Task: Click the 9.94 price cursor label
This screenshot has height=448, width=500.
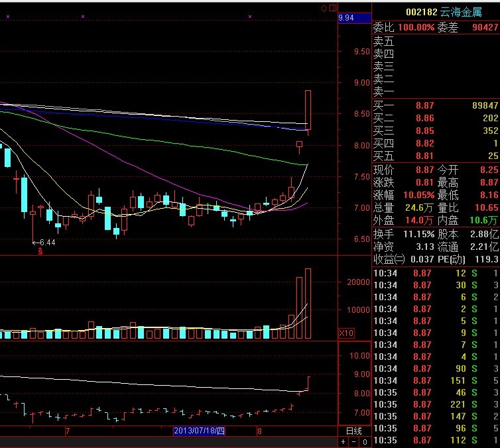Action: 345,18
